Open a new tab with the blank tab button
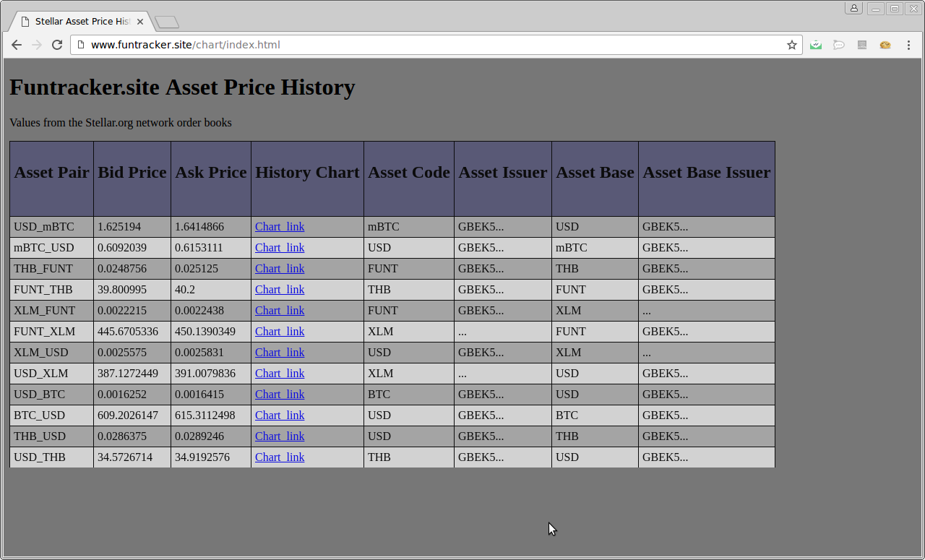The height and width of the screenshot is (560, 925). [x=167, y=22]
